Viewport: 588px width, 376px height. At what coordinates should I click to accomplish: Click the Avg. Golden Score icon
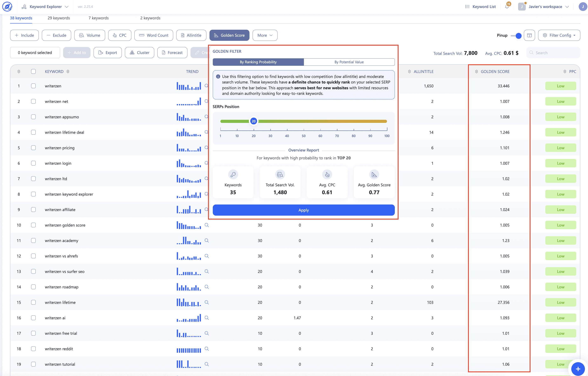(374, 175)
